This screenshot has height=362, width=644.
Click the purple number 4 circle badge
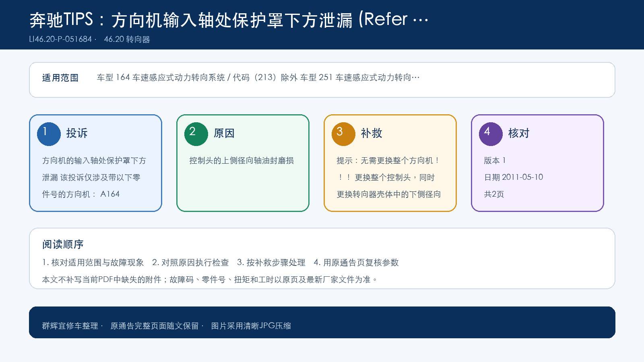491,134
